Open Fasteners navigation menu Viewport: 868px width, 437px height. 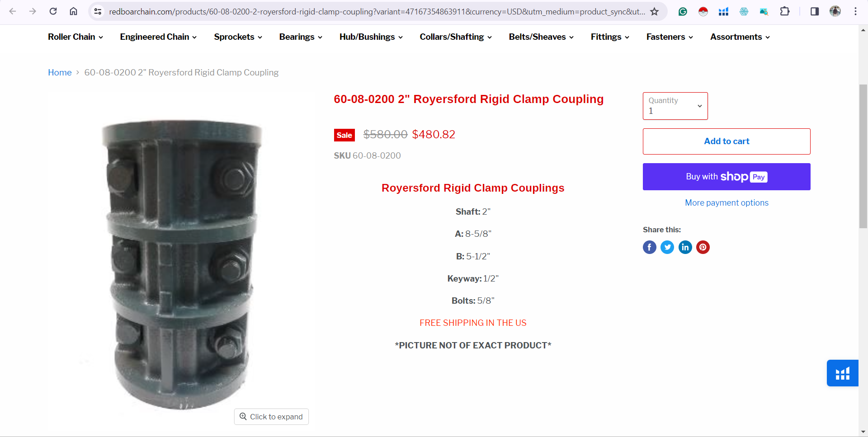670,37
